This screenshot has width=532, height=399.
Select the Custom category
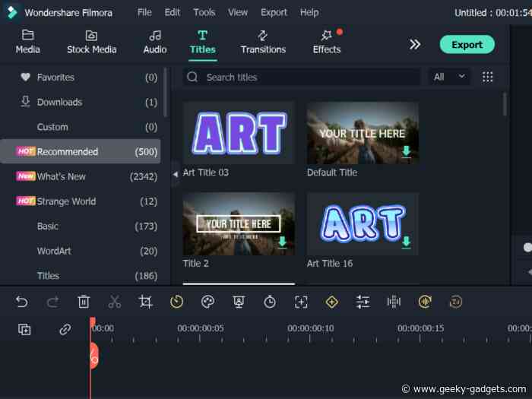click(81, 127)
